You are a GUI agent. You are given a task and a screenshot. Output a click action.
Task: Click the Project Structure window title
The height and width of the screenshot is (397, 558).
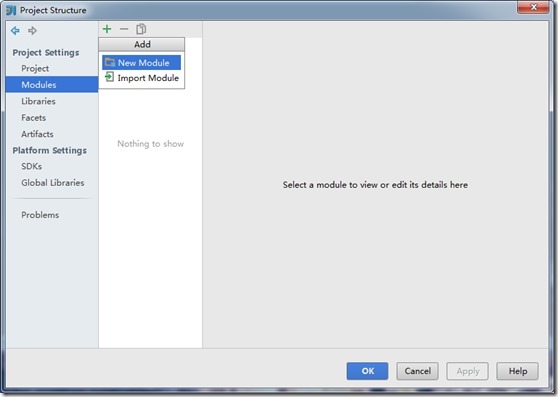(53, 10)
